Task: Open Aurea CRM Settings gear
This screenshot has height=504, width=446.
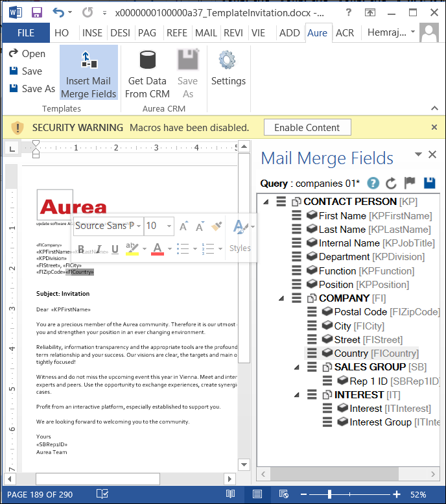Action: coord(228,68)
